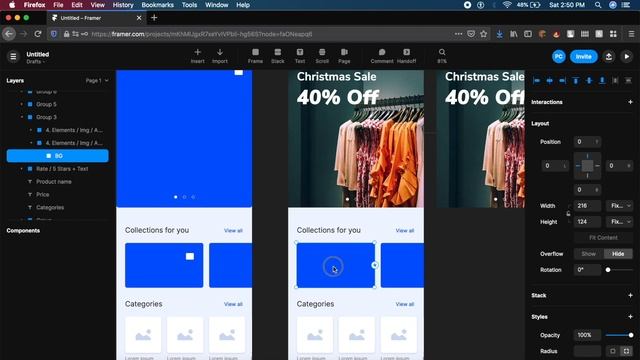Reload the page in Firefox
The height and width of the screenshot is (360, 640).
[x=38, y=34]
